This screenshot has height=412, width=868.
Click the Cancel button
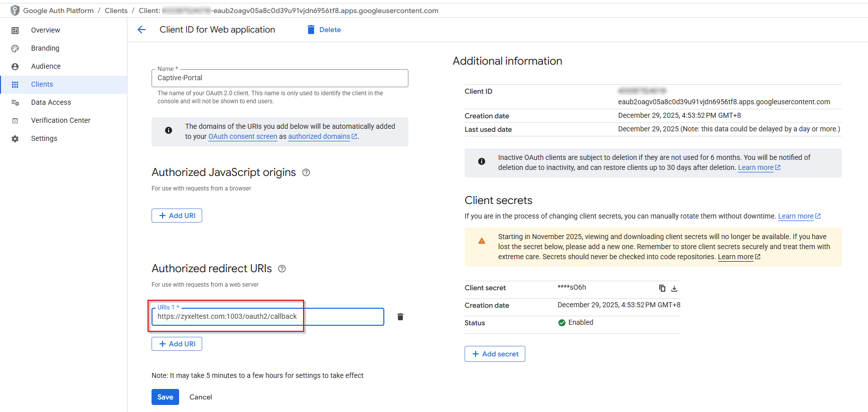point(201,397)
